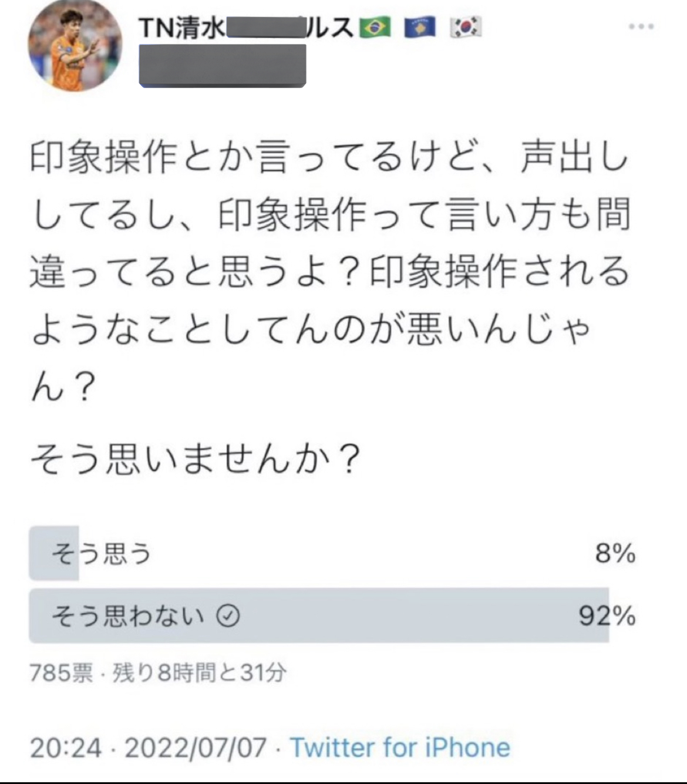Image resolution: width=687 pixels, height=784 pixels.
Task: Open the Twitter for iPhone source link
Action: tap(400, 748)
